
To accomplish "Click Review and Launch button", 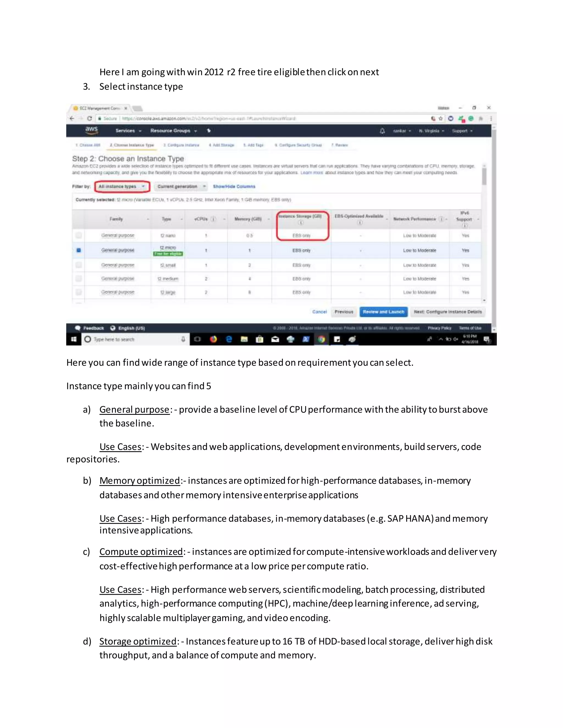I will (x=383, y=312).
